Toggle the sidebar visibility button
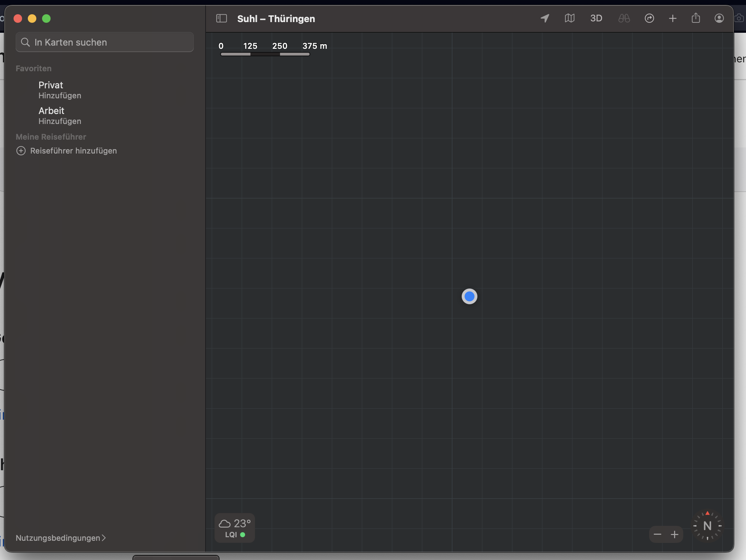 pyautogui.click(x=221, y=19)
